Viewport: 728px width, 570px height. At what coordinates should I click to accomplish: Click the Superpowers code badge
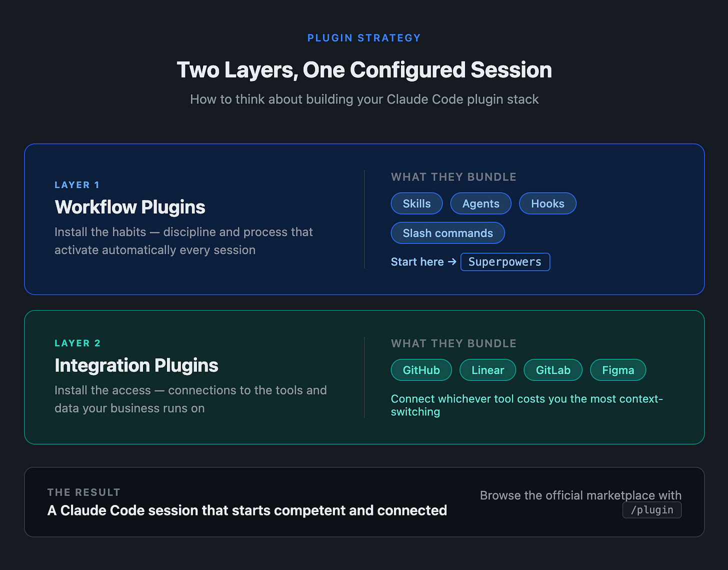click(x=505, y=262)
